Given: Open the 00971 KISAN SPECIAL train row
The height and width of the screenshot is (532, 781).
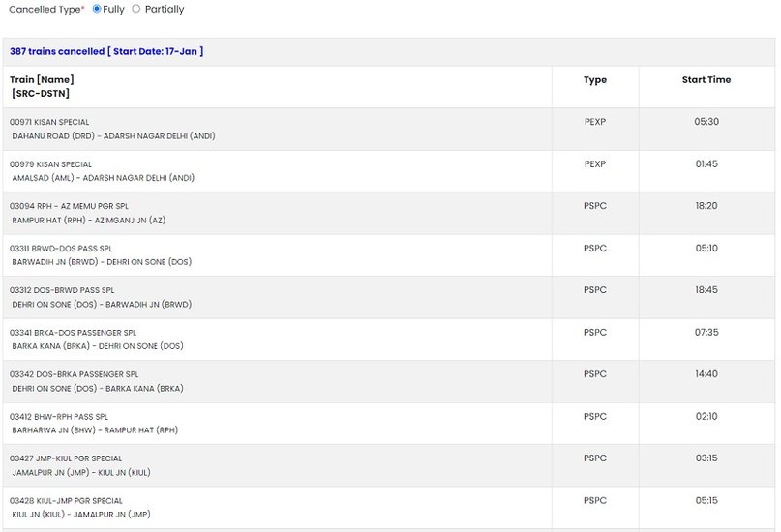Looking at the screenshot, I should [388, 129].
